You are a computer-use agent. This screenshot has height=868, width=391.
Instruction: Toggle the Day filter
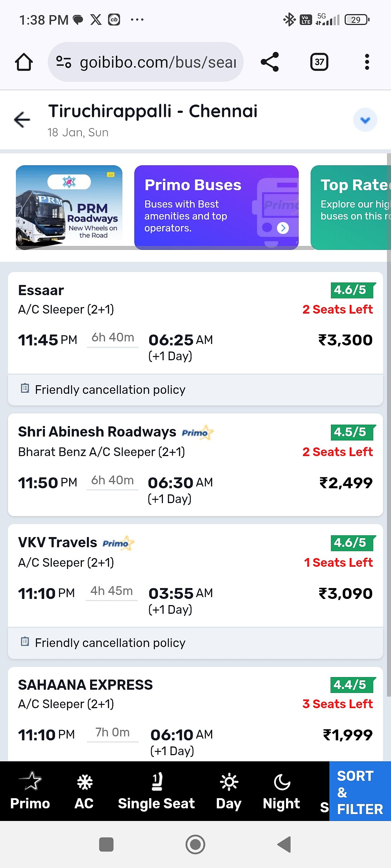(228, 791)
